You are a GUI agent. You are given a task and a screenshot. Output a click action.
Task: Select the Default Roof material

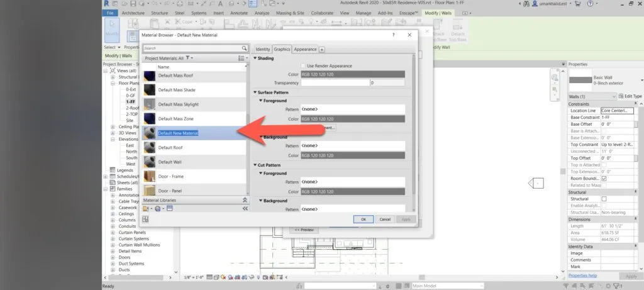194,147
